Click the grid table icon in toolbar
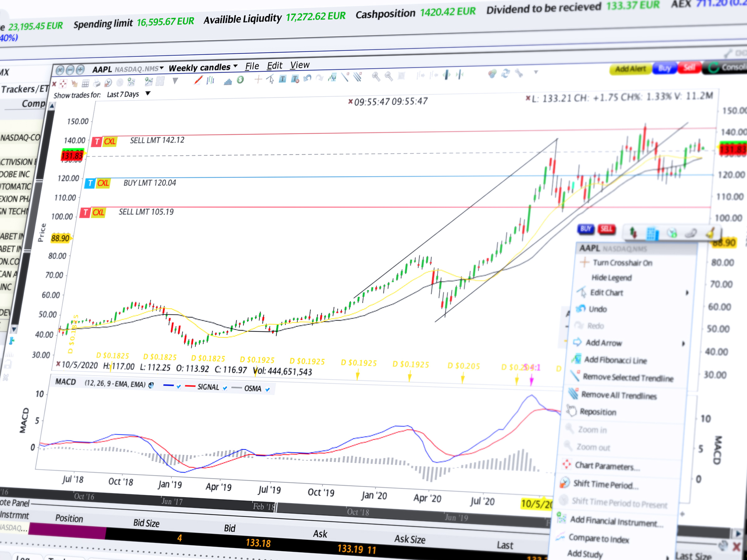The height and width of the screenshot is (560, 747). (86, 83)
